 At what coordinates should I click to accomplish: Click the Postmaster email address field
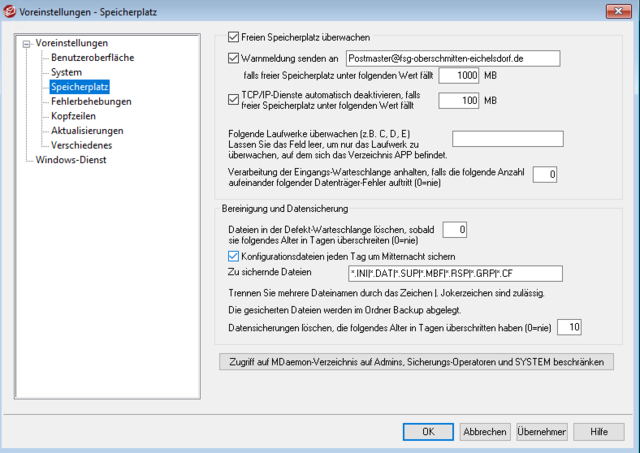pyautogui.click(x=455, y=59)
